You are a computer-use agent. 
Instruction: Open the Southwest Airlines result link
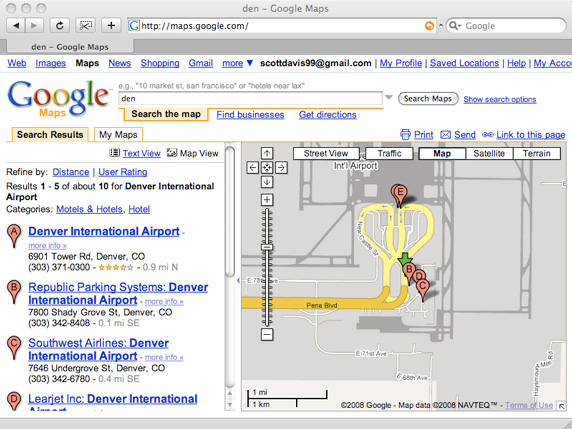[98, 349]
